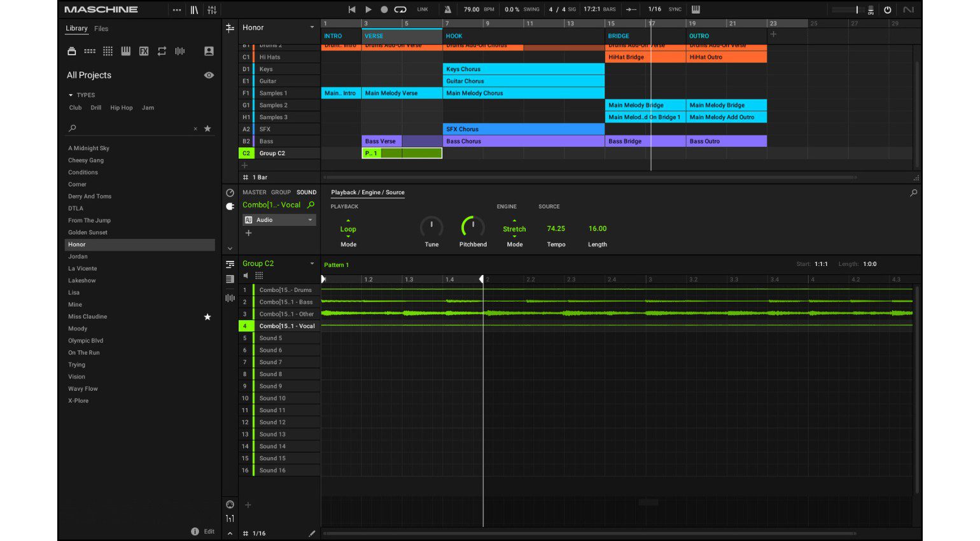Select the MASTER channel tab

(254, 192)
